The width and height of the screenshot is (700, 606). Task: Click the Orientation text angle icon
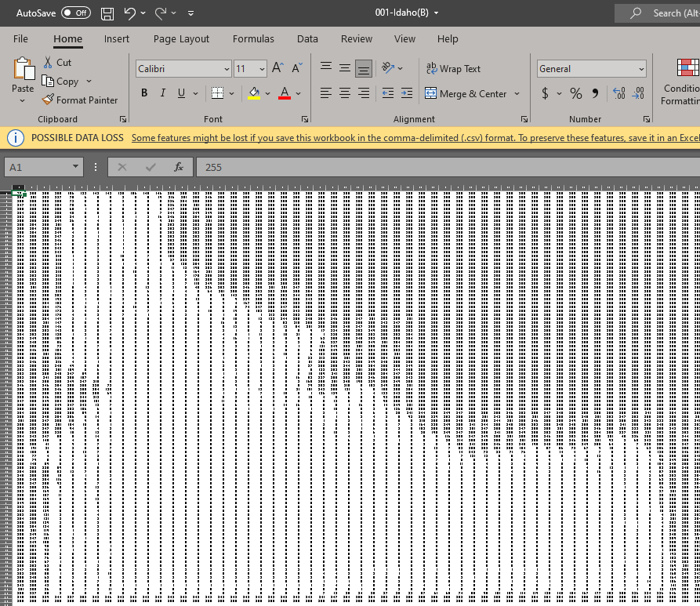point(388,68)
